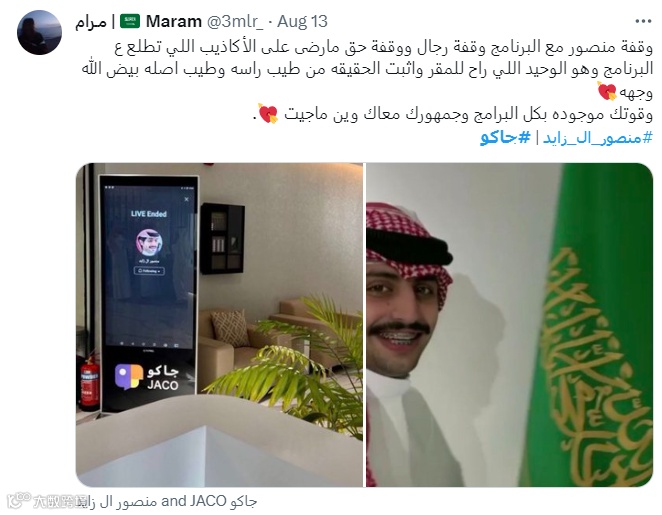This screenshot has height=515, width=662.
Task: Click the close X on kiosk screen
Action: [x=186, y=199]
